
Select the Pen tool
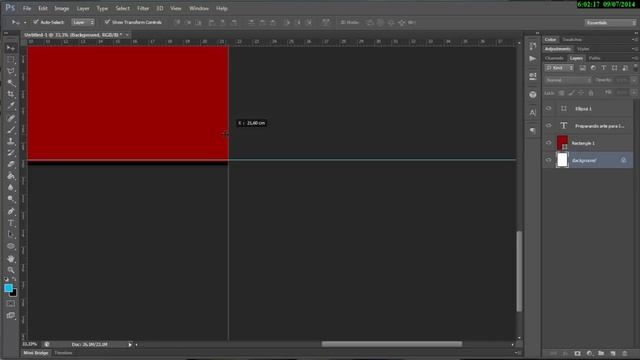pyautogui.click(x=11, y=211)
